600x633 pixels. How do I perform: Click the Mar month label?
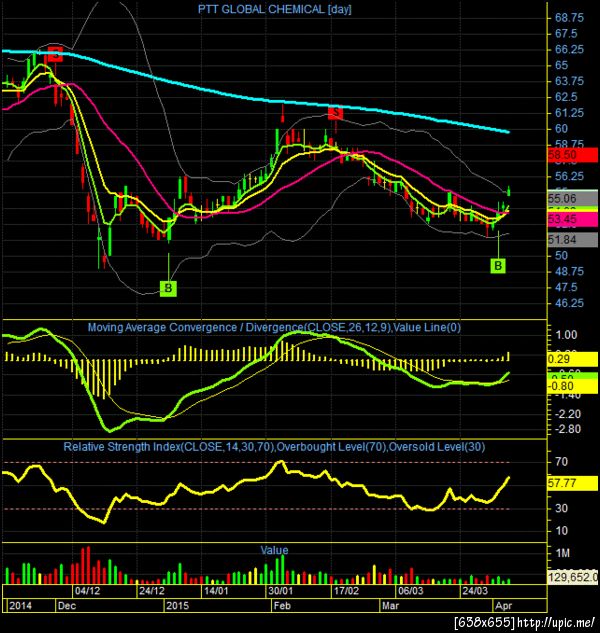coord(390,606)
